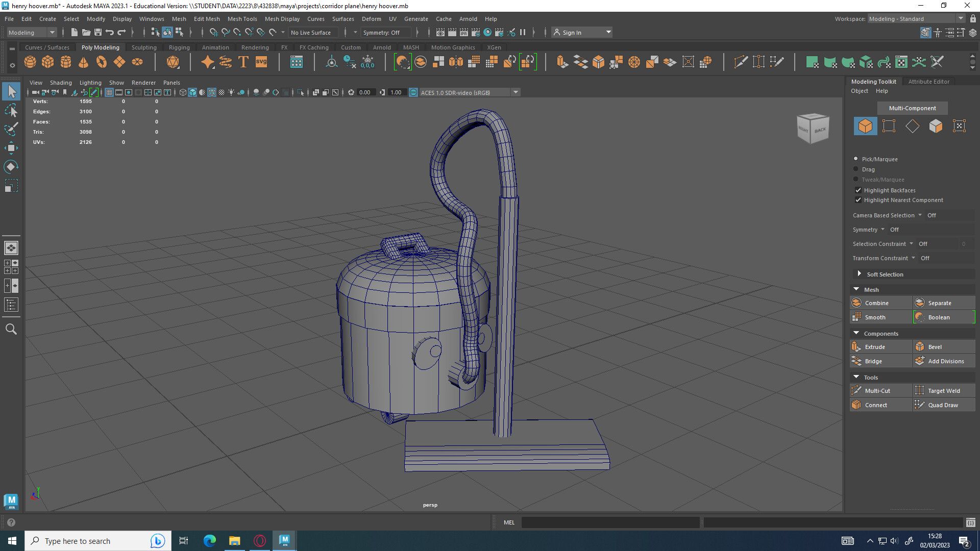
Task: Open the Mesh menu
Action: (179, 18)
